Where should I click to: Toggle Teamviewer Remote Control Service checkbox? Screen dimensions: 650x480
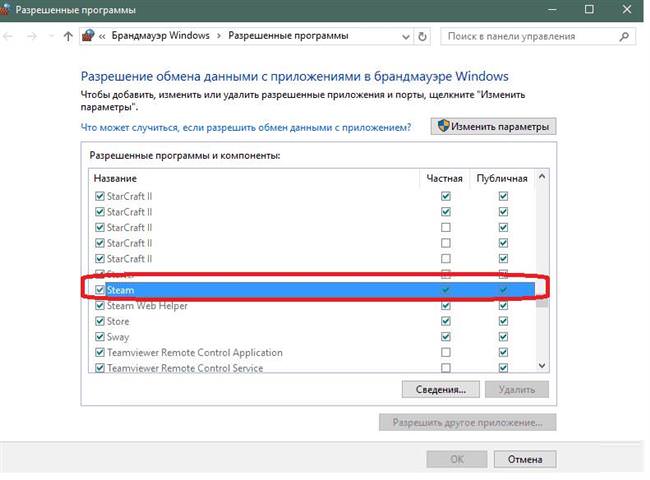[99, 368]
